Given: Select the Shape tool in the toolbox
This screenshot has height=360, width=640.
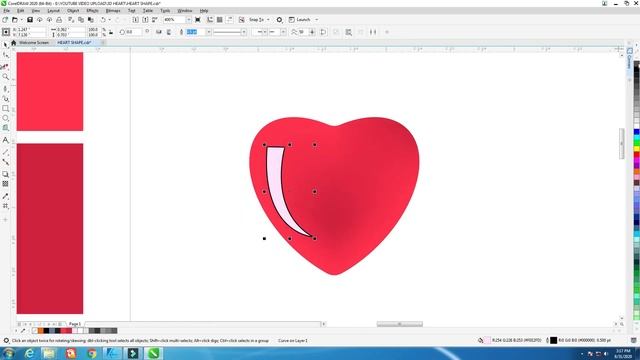Looking at the screenshot, I should click(5, 55).
